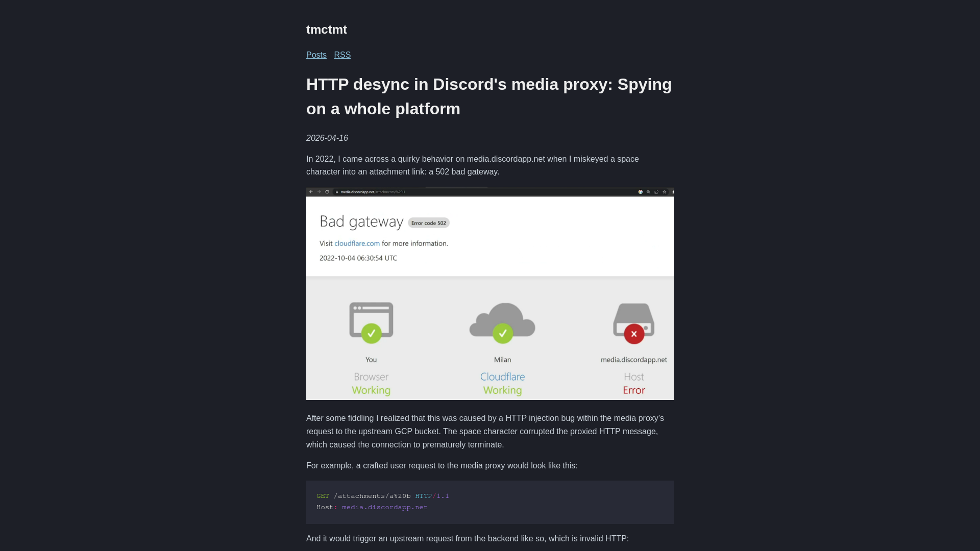Click the media.discordapp.net text in the code block
This screenshot has height=551, width=980.
coord(384,507)
